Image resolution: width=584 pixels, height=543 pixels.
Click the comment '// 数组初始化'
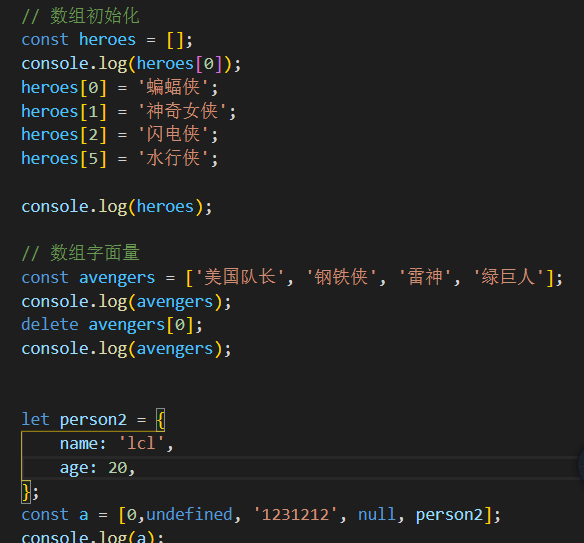pos(80,16)
